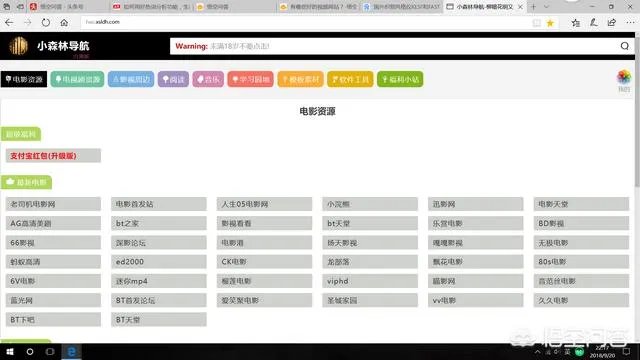This screenshot has height=360, width=640.
Task: Select the 电视剧资源 category tab
Action: point(77,79)
